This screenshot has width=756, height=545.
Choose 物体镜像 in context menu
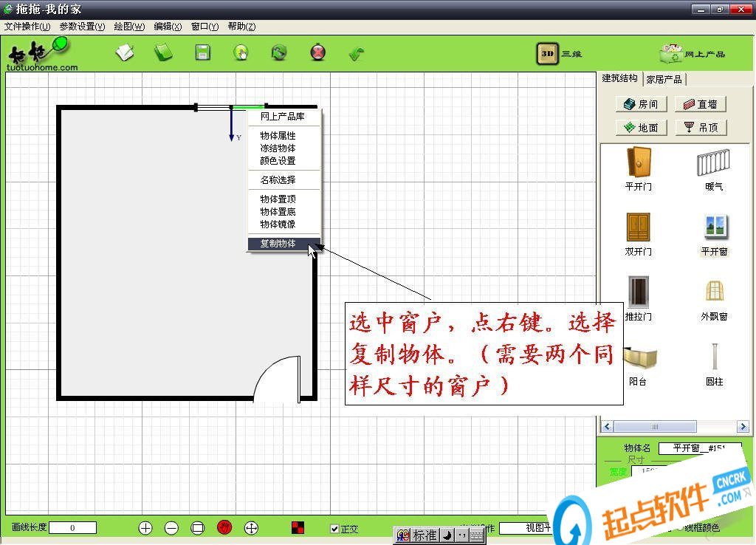283,224
